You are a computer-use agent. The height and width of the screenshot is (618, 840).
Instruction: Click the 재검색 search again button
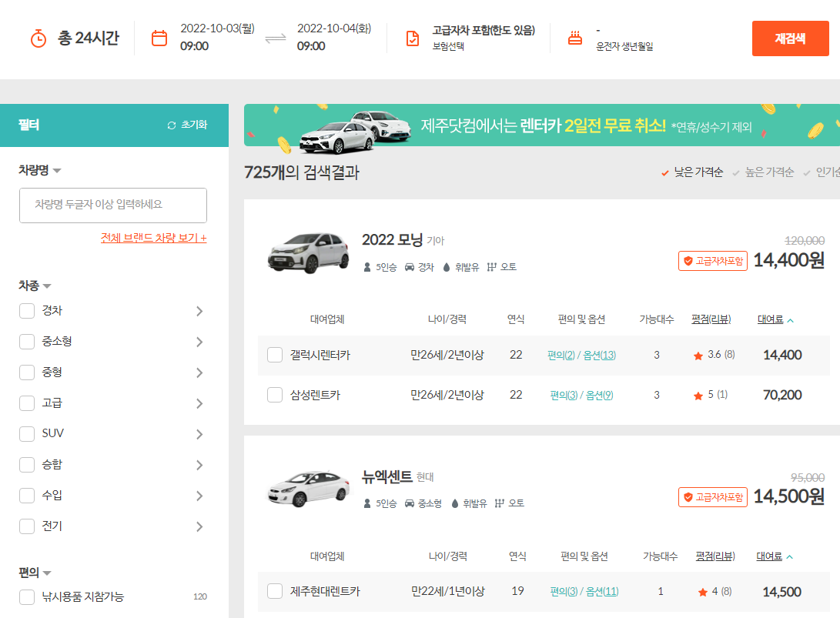pyautogui.click(x=790, y=38)
